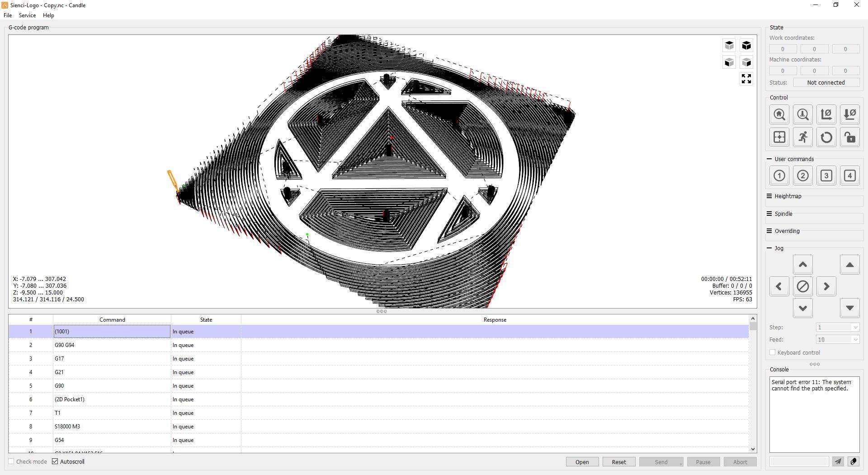Open the Service menu
This screenshot has width=868, height=475.
click(x=27, y=15)
